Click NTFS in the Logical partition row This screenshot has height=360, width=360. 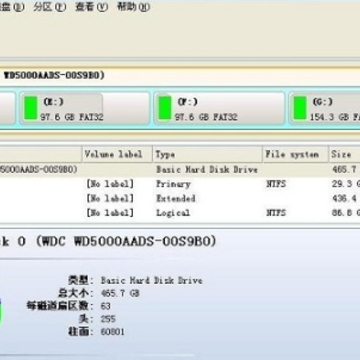tap(276, 213)
